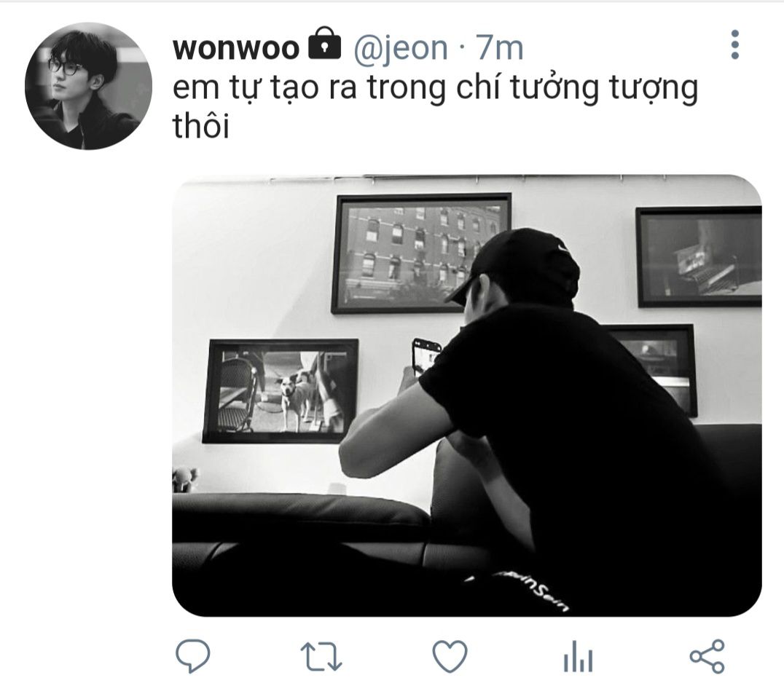The width and height of the screenshot is (784, 694).
Task: Click the phone held by the man in the photo
Action: [426, 358]
